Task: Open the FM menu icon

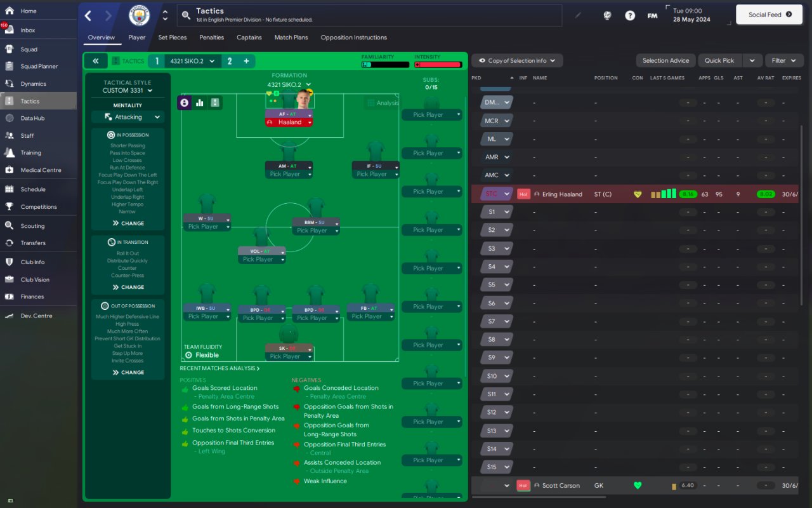Action: tap(652, 15)
